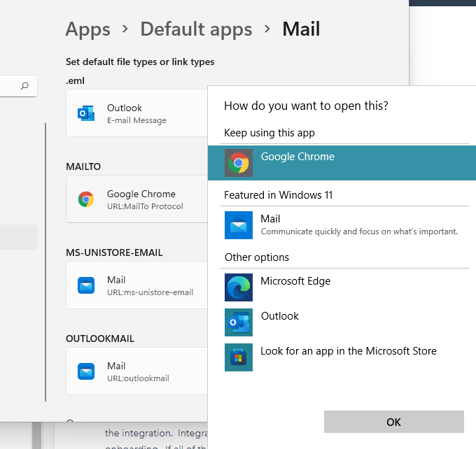Choose Outlook option label in dialog
Viewport: 476px width, 449px height.
(x=279, y=316)
